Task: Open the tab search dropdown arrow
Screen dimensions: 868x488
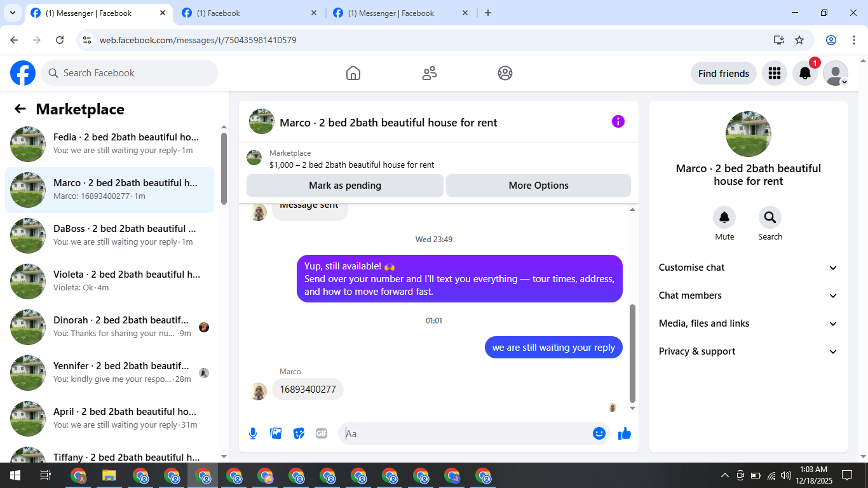Action: pyautogui.click(x=12, y=13)
